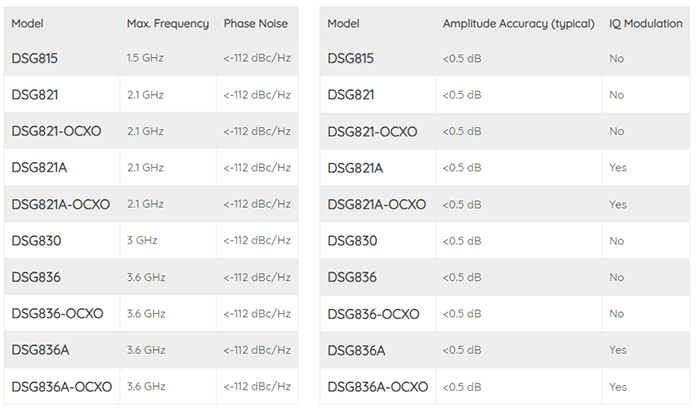Select the Max. Frequency value for DSG836-OCXO

pyautogui.click(x=146, y=313)
